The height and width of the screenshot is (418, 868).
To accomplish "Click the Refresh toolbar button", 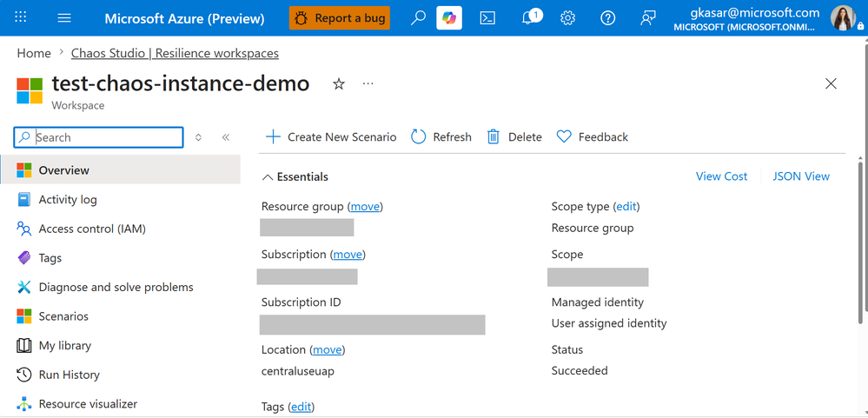I will point(441,136).
